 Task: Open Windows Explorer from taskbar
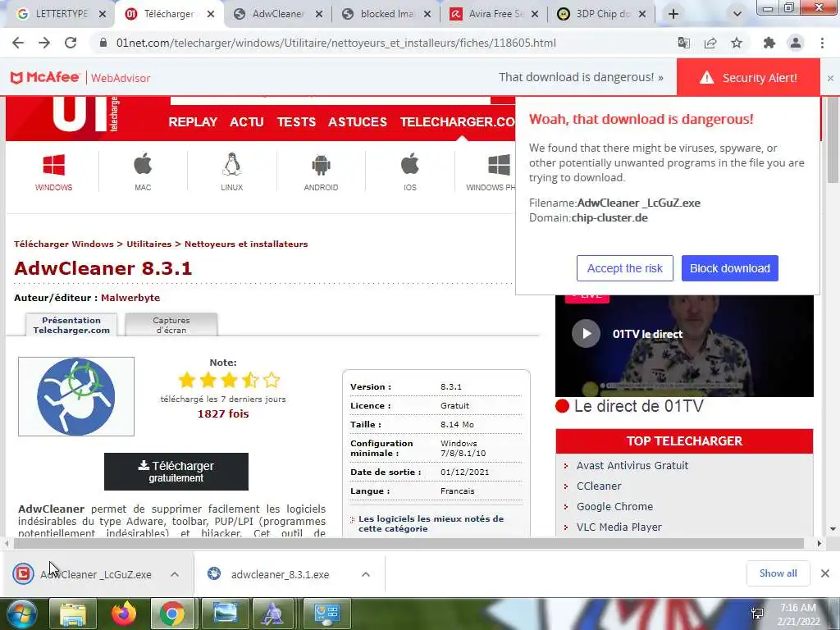73,614
